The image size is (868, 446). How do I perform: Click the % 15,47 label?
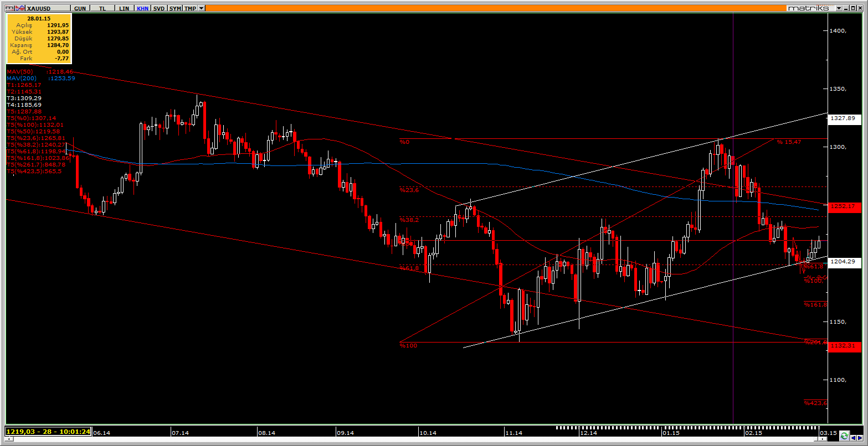pos(789,142)
